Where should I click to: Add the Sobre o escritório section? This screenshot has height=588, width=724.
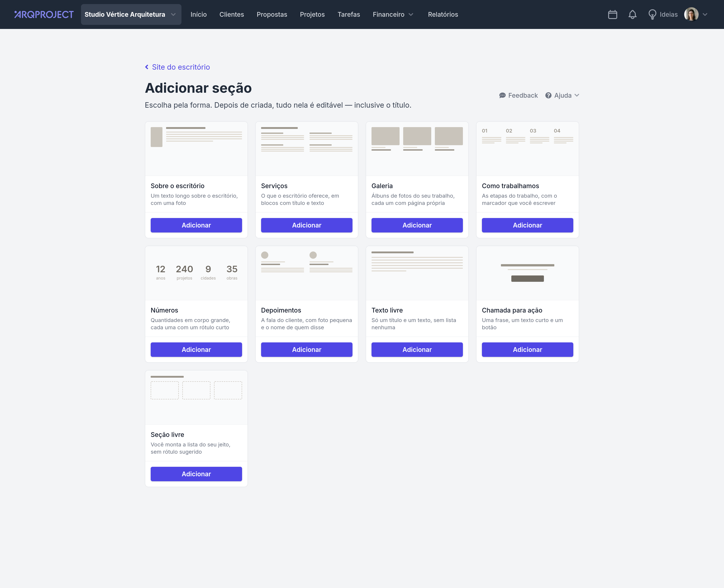click(197, 225)
